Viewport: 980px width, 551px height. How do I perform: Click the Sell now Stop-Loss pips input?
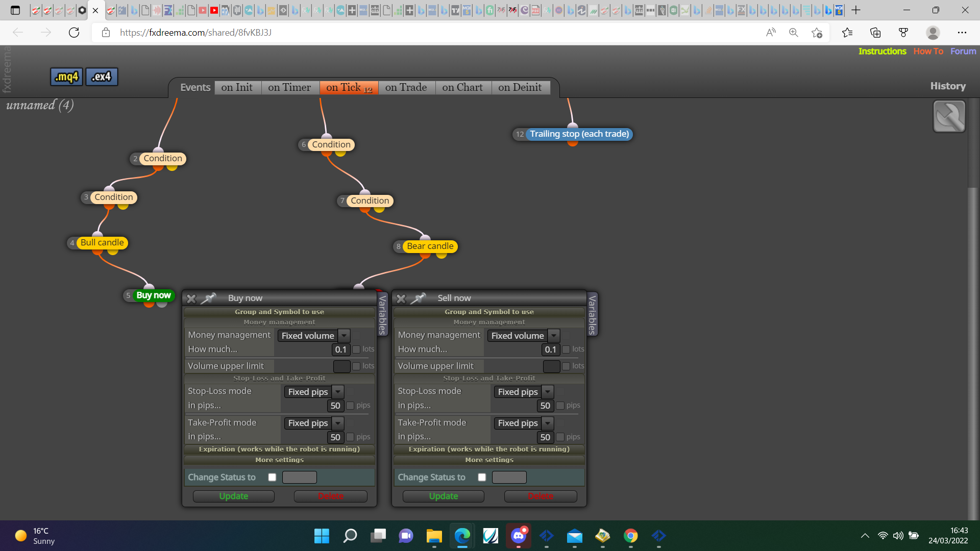coord(545,406)
